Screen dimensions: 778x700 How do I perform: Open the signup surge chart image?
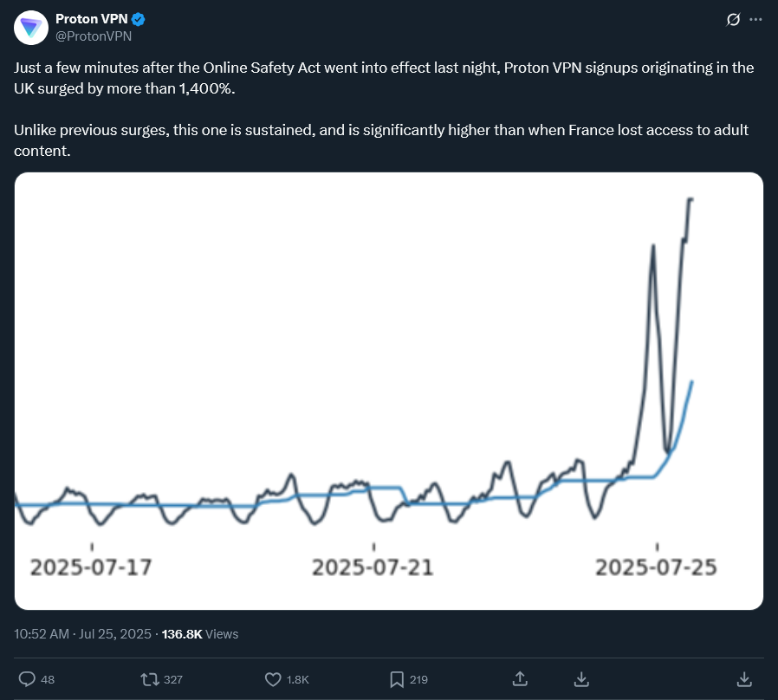[388, 391]
